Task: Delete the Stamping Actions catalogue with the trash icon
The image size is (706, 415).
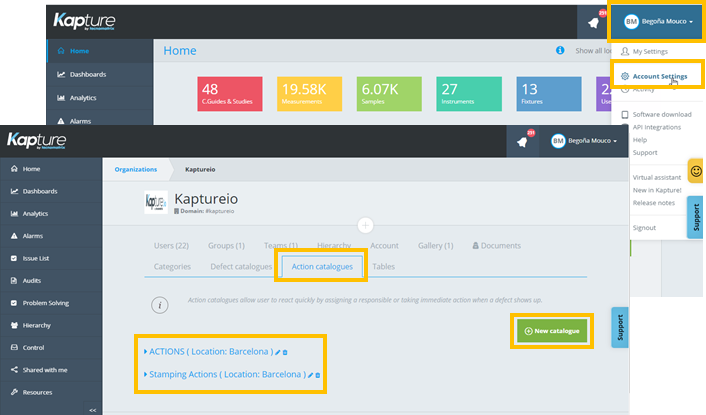Action: [318, 375]
